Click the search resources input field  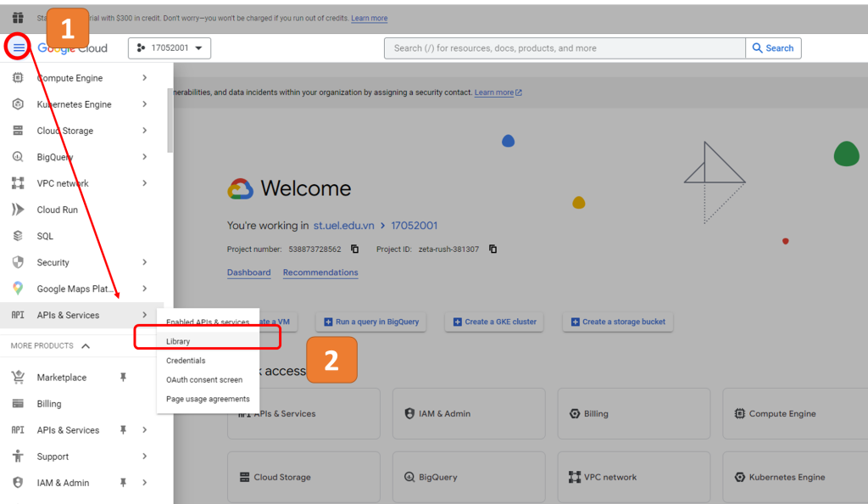tap(564, 48)
